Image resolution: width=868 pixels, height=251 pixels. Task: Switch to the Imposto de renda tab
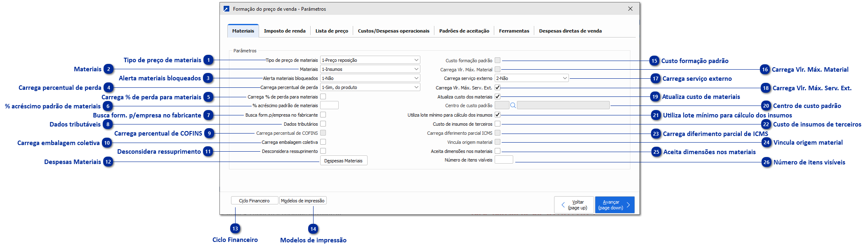pos(285,31)
